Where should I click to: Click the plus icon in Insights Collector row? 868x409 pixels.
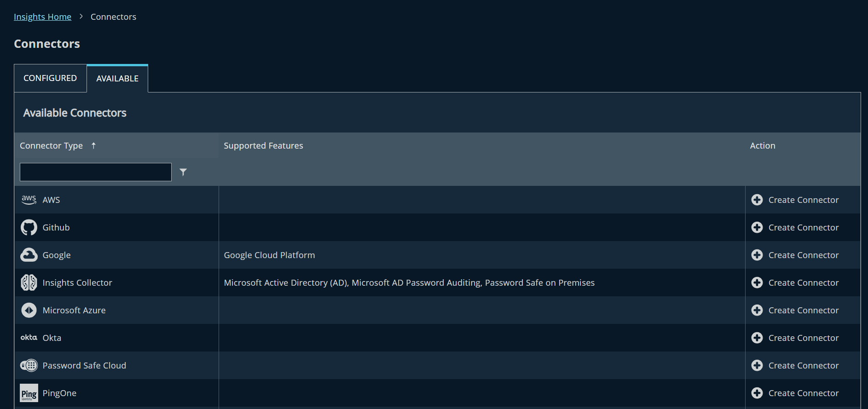757,282
